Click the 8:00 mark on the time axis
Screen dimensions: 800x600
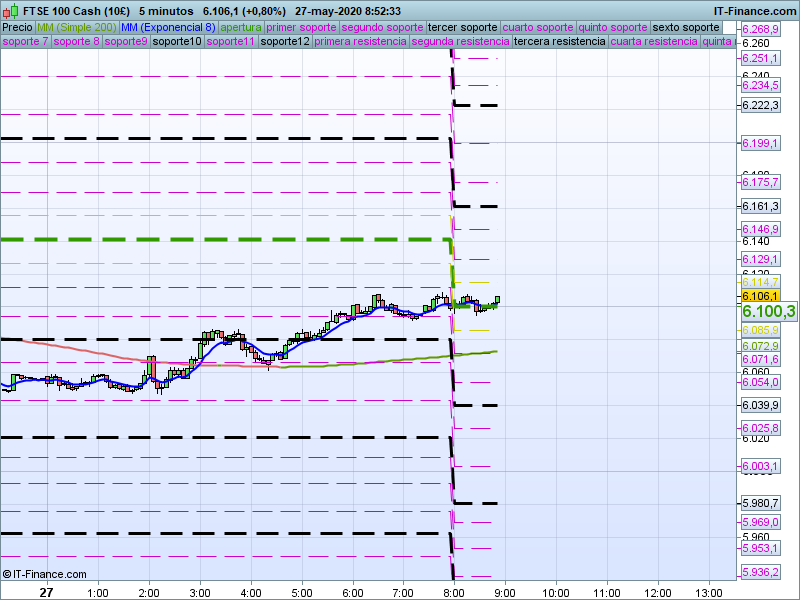click(x=453, y=592)
